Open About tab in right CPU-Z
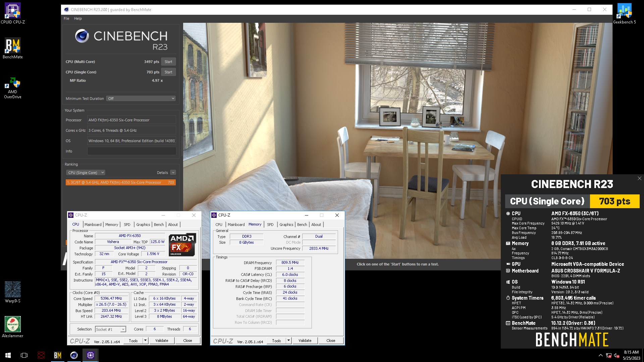Image resolution: width=644 pixels, height=362 pixels. (316, 225)
